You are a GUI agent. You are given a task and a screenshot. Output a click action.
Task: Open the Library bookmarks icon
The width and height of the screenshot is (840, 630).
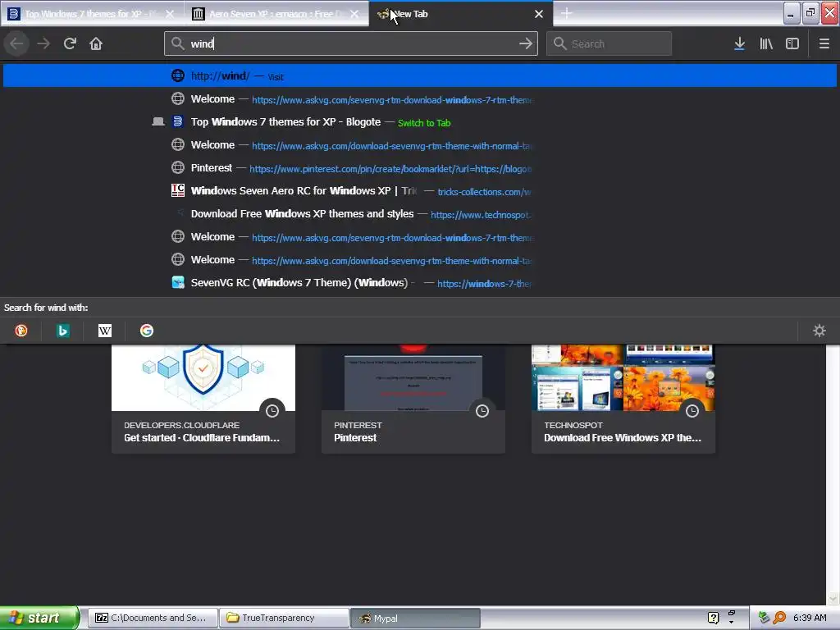(766, 43)
